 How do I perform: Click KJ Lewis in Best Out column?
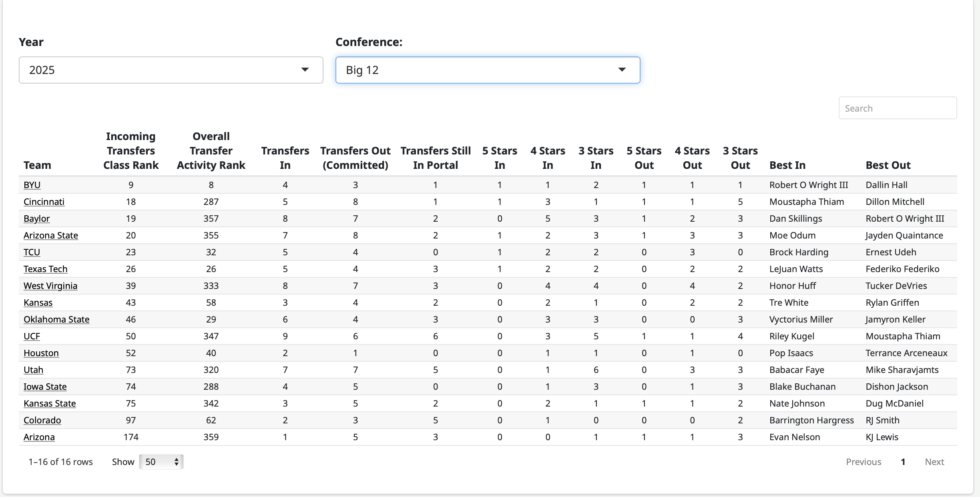pyautogui.click(x=882, y=437)
